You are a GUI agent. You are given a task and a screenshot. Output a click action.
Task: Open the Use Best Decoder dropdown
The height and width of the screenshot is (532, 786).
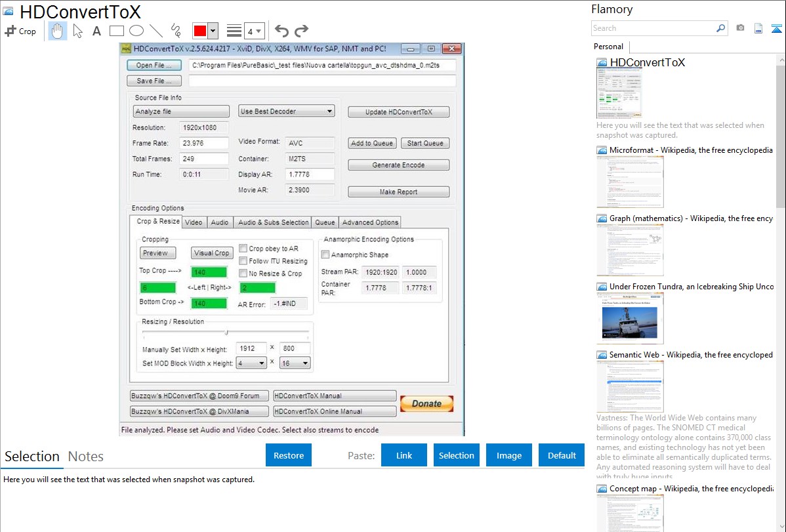tap(286, 112)
